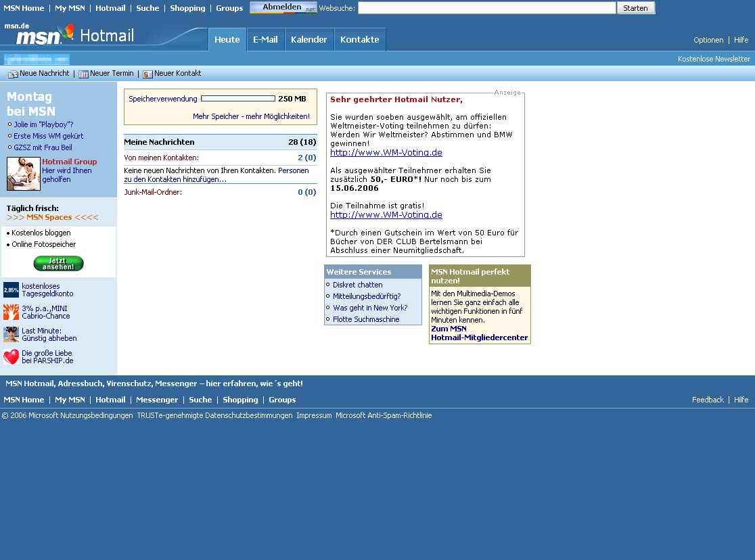This screenshot has width=755, height=560.
Task: Click Last Minute: Günstig abheben link
Action: (x=49, y=335)
